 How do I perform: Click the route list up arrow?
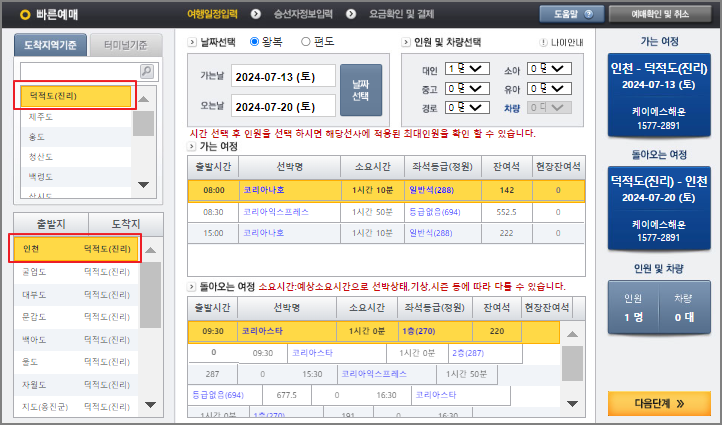[x=150, y=250]
